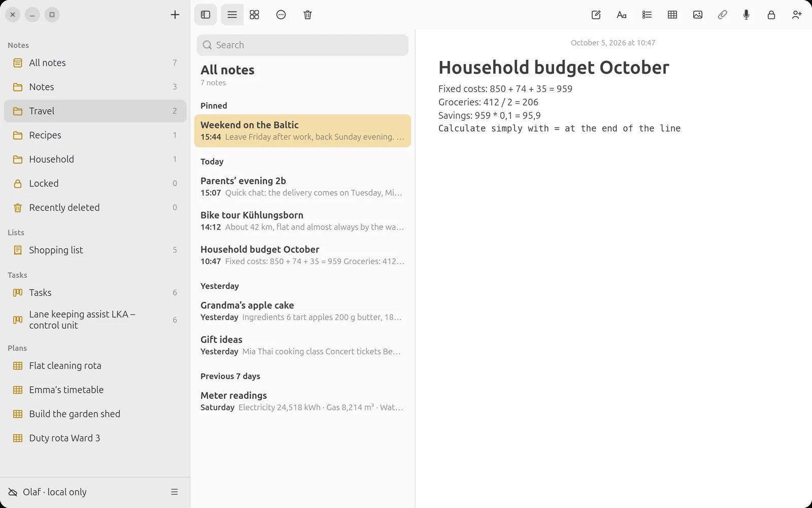Open Build the garden shed plan
This screenshot has height=508, width=812.
(x=95, y=414)
